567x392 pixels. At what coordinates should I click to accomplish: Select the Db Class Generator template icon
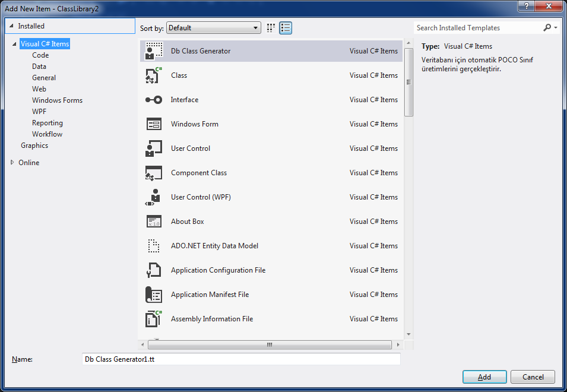[x=154, y=51]
